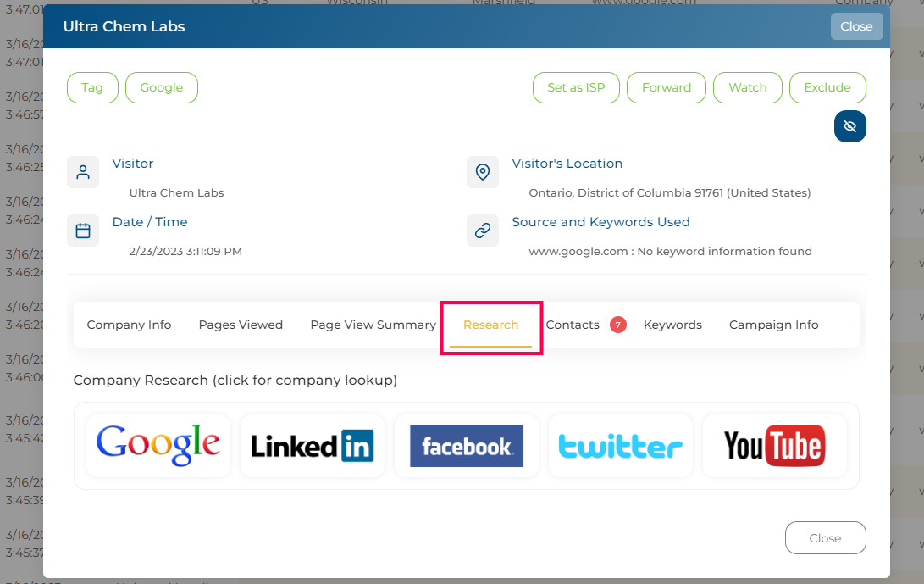Click the visitor's location pin icon

pyautogui.click(x=483, y=172)
